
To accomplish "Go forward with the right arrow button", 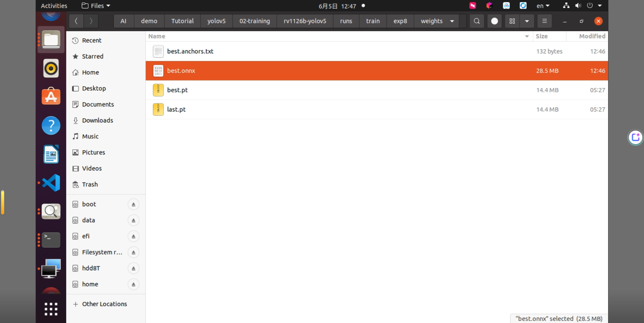I will point(91,21).
